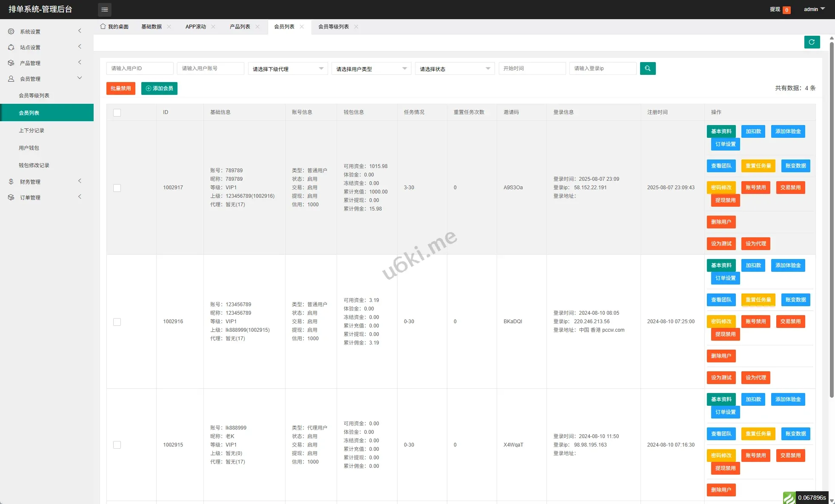Click the 添加会员 button

159,88
